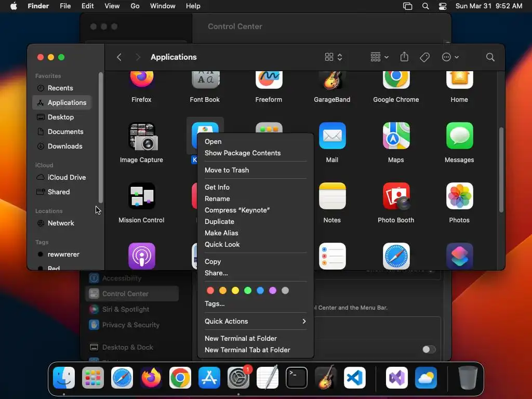
Task: Apply the purple tag color
Action: coord(273,290)
